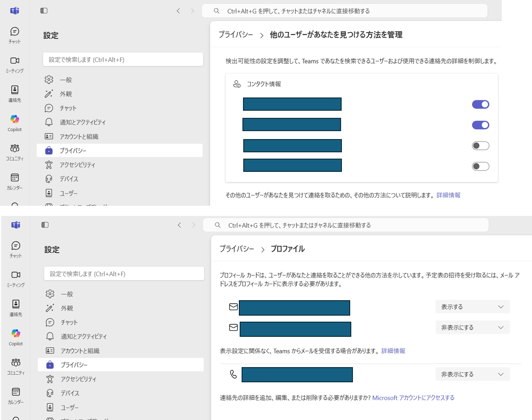Click the 設定で検索します field in the コンタクト情報 window
This screenshot has width=532, height=420.
click(x=123, y=59)
